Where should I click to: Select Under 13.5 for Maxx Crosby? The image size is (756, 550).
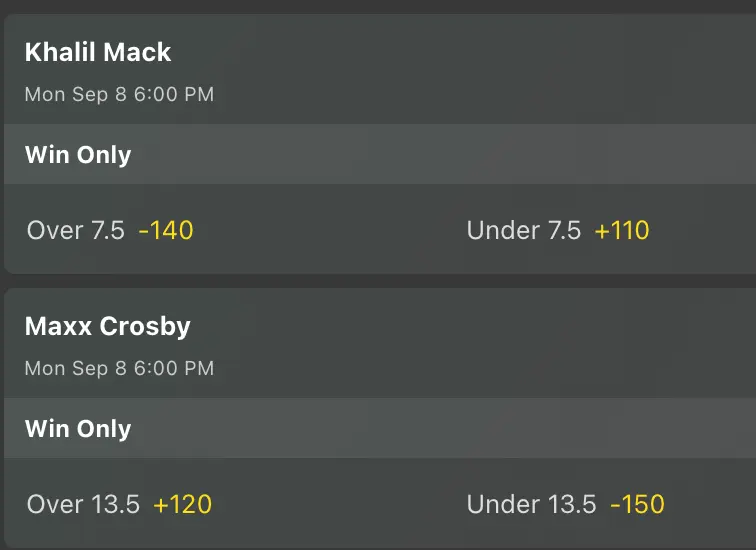click(565, 505)
